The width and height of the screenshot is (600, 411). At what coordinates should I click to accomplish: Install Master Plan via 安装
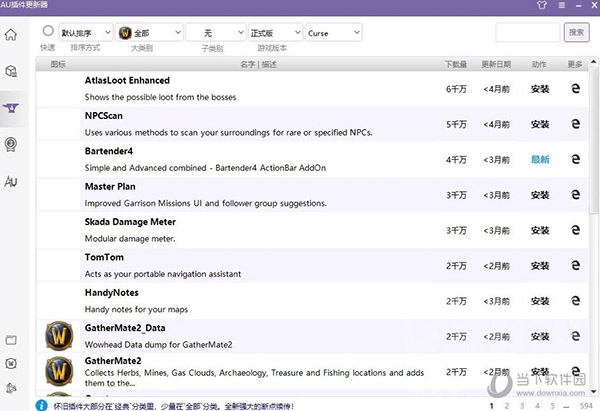point(540,195)
